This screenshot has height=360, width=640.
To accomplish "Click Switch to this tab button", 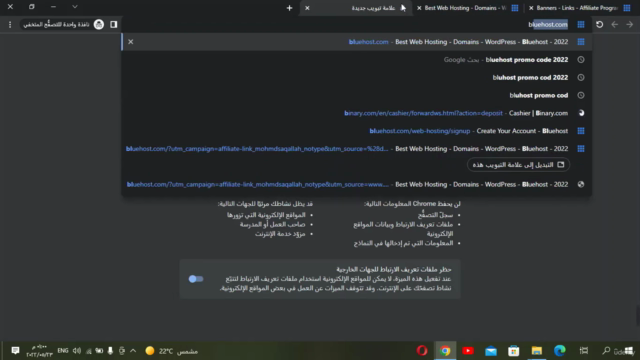I will 518,164.
